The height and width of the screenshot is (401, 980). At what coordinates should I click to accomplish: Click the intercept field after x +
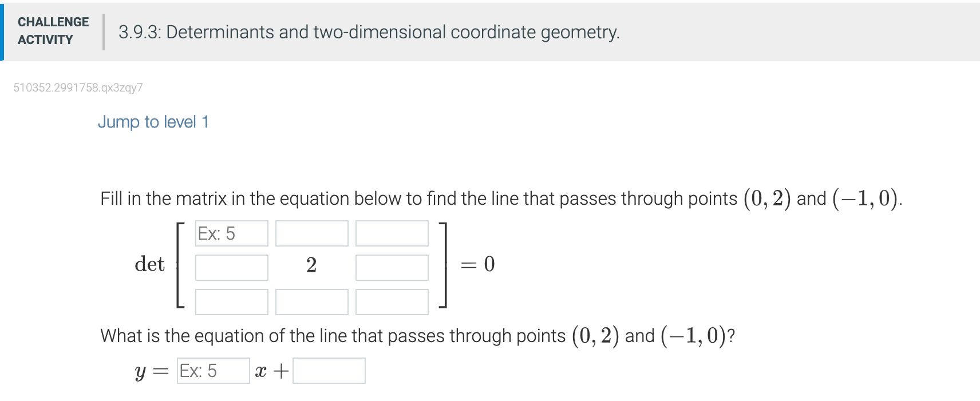point(329,371)
